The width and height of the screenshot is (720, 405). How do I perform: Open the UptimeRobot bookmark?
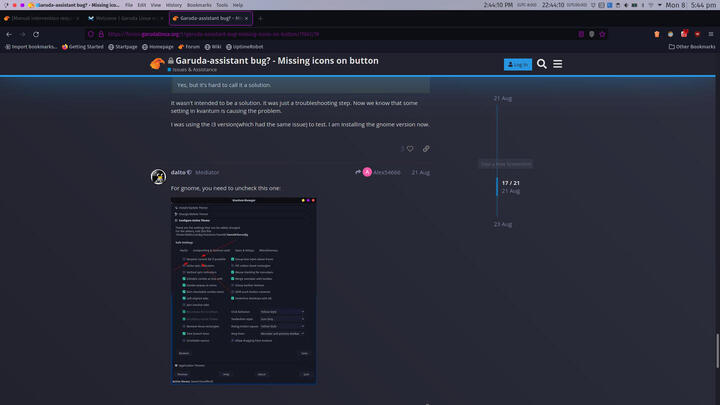pos(244,47)
